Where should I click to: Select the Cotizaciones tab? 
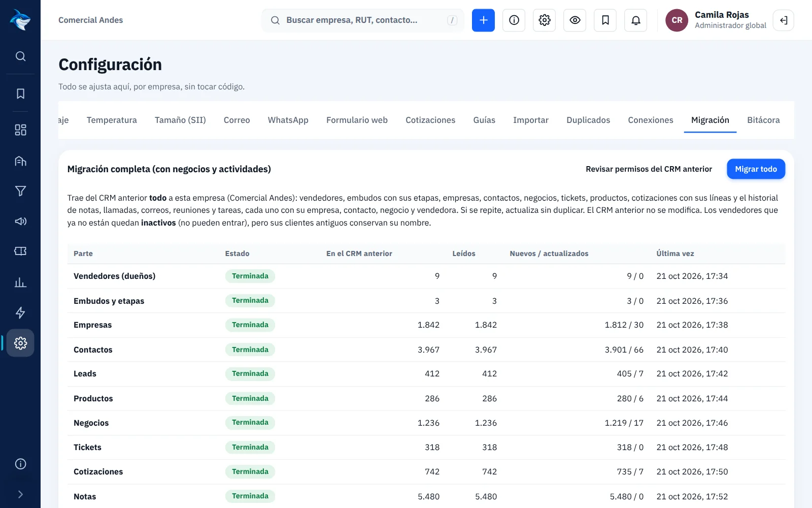tap(430, 120)
